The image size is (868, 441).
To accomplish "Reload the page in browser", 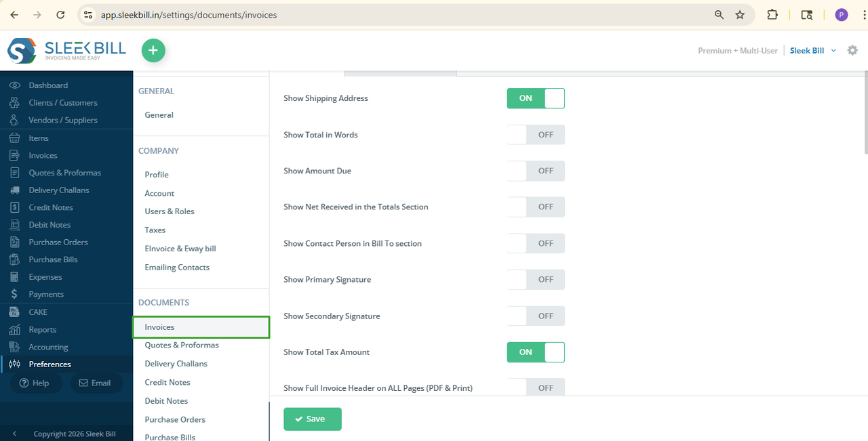I will point(60,15).
